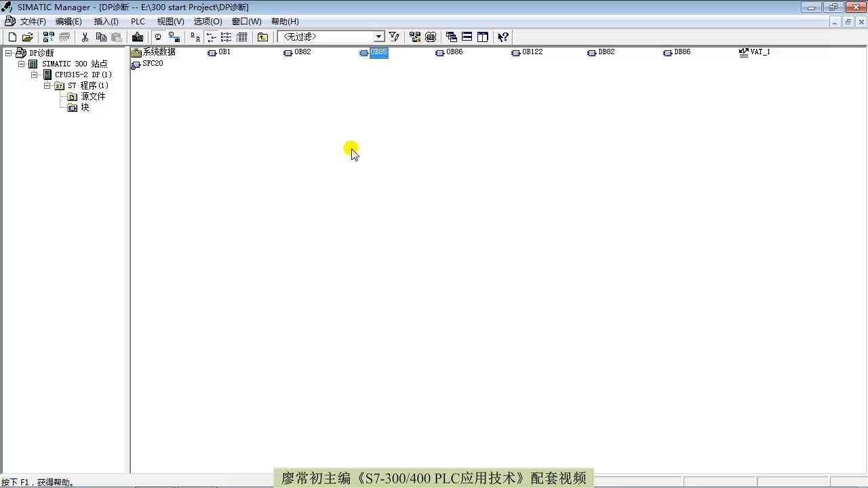868x488 pixels.
Task: Open the 窗口(W) menu
Action: tap(246, 22)
